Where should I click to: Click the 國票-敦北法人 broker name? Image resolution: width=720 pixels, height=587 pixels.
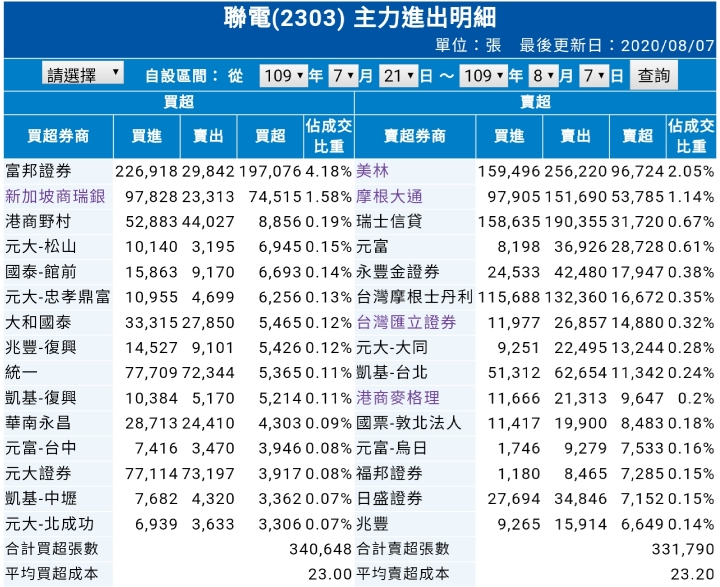(x=409, y=423)
